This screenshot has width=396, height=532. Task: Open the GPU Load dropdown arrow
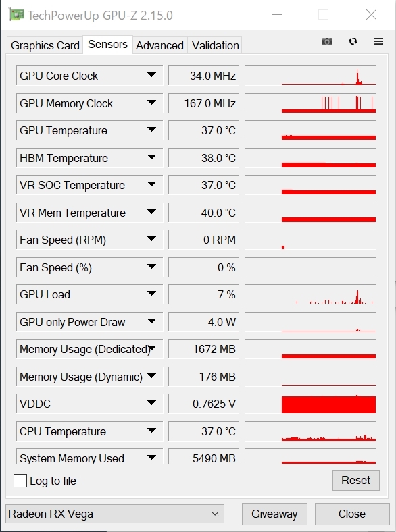click(x=151, y=294)
